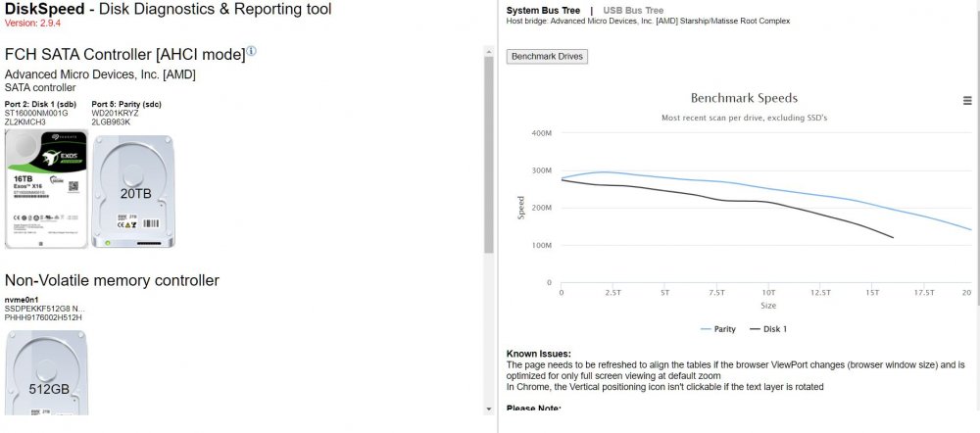Switch to the USB Bus Tree tab
980x433 pixels.
click(633, 11)
